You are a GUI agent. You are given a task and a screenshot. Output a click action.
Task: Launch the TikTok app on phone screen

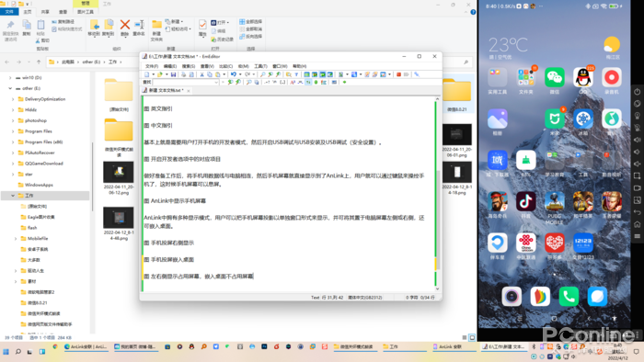click(525, 201)
